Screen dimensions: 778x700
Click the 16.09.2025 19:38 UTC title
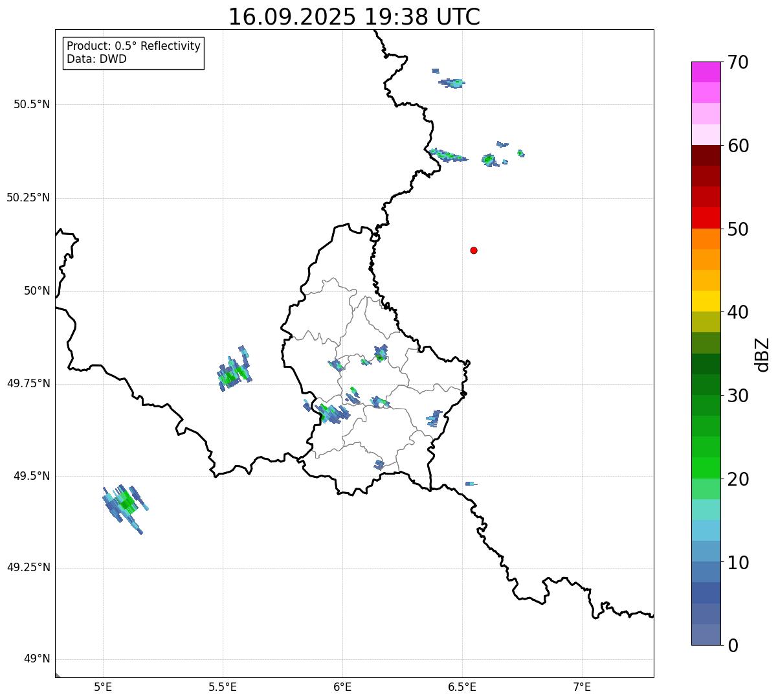pyautogui.click(x=354, y=17)
